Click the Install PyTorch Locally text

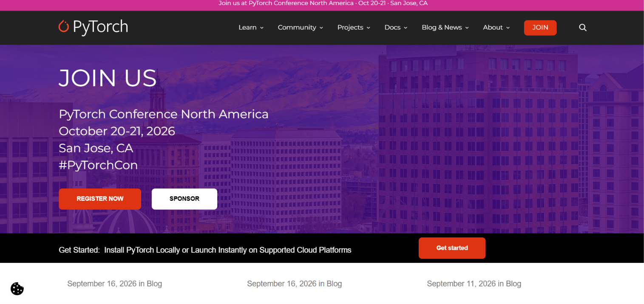point(142,250)
